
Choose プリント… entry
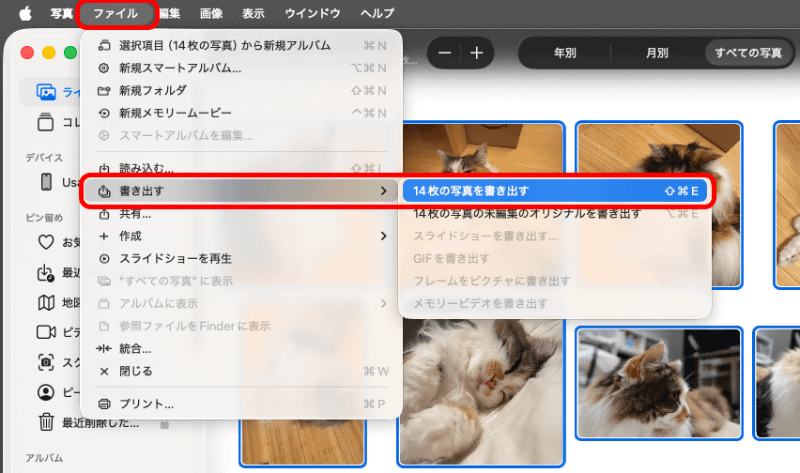pyautogui.click(x=241, y=404)
